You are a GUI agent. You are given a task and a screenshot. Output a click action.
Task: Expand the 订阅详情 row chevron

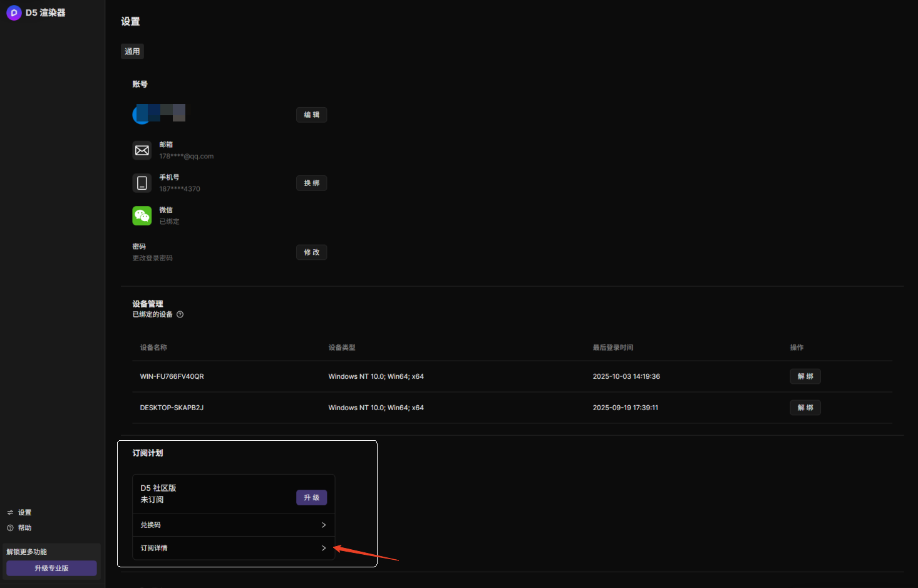point(324,548)
